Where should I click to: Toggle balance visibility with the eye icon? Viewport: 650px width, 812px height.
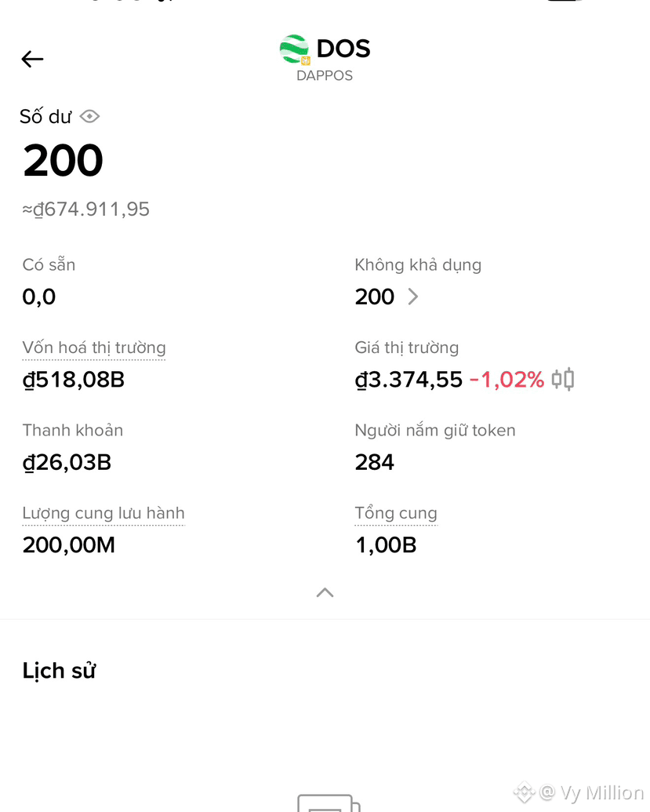[89, 117]
